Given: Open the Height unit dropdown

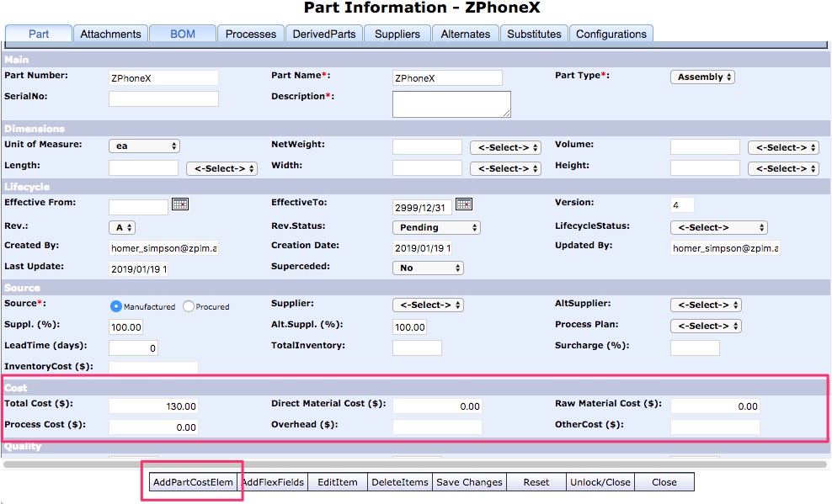Looking at the screenshot, I should pyautogui.click(x=784, y=168).
